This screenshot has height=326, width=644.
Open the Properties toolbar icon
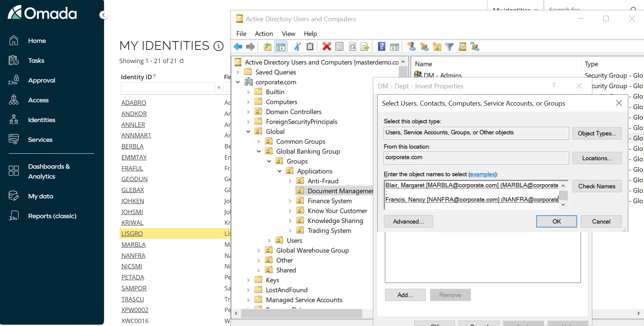point(340,47)
